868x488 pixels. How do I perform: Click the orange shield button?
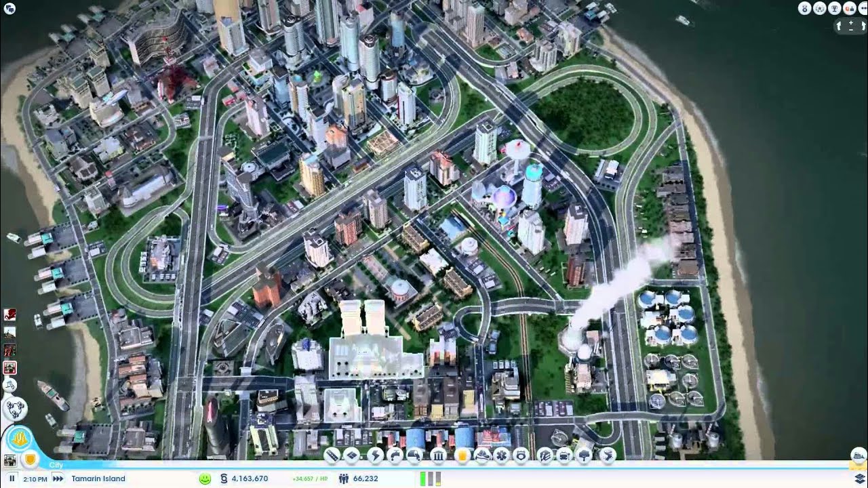click(x=30, y=460)
